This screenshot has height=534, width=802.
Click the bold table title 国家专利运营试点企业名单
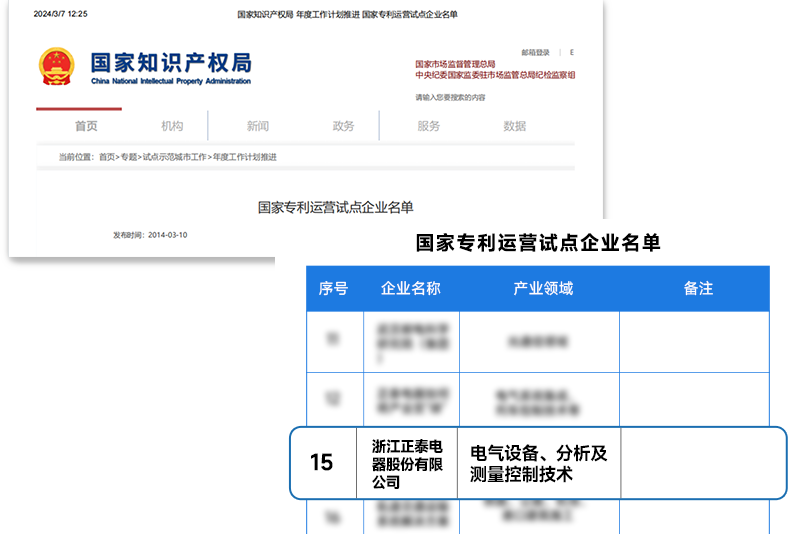pyautogui.click(x=538, y=242)
